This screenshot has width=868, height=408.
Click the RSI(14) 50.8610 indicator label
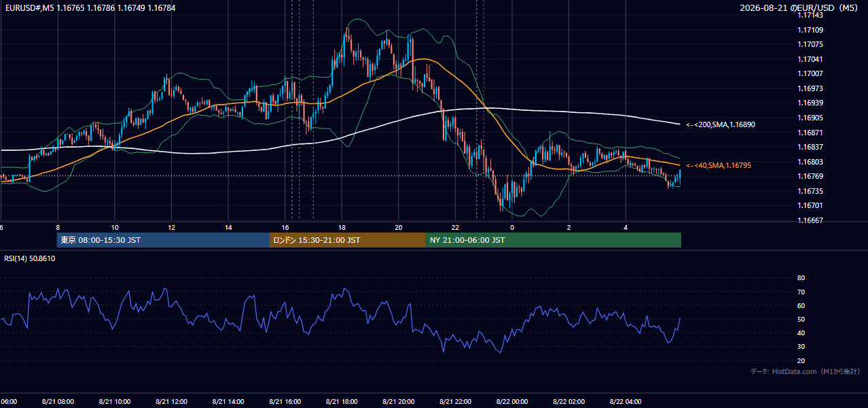tap(30, 258)
